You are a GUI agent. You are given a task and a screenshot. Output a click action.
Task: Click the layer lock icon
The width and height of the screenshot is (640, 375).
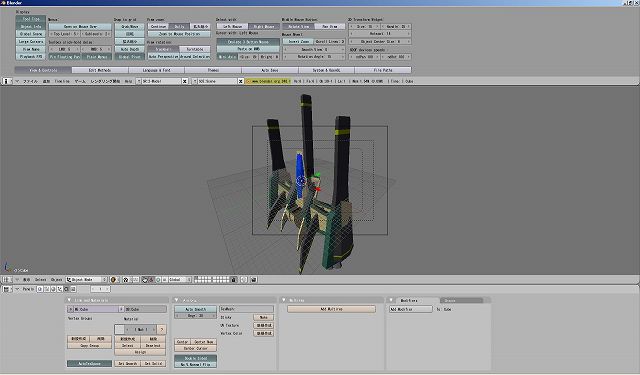(x=233, y=280)
